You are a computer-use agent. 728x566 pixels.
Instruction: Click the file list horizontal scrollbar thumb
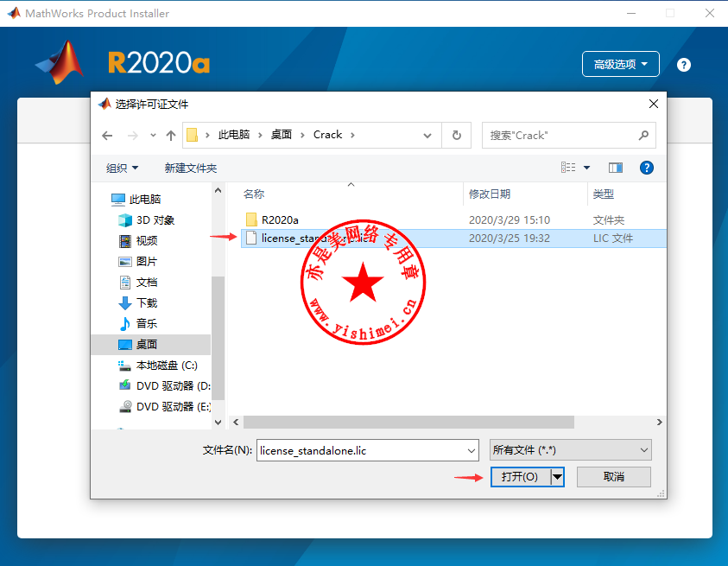(x=408, y=422)
